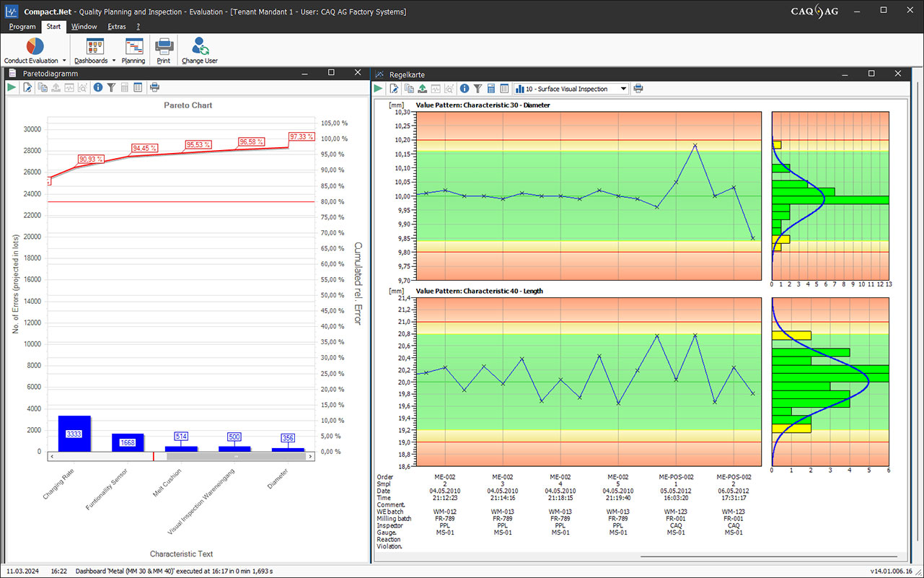The width and height of the screenshot is (924, 578).
Task: Expand the Dashboards dropdown arrow
Action: (x=114, y=61)
